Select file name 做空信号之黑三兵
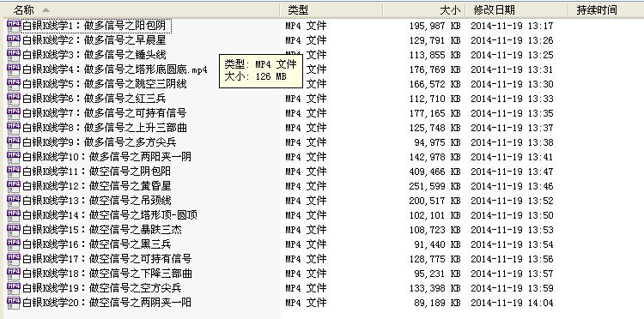 pyautogui.click(x=130, y=244)
